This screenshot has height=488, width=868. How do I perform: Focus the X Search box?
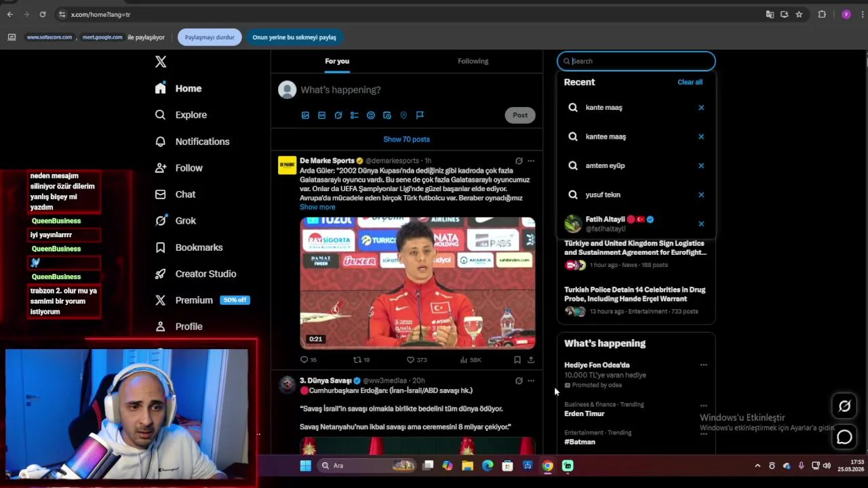point(636,61)
